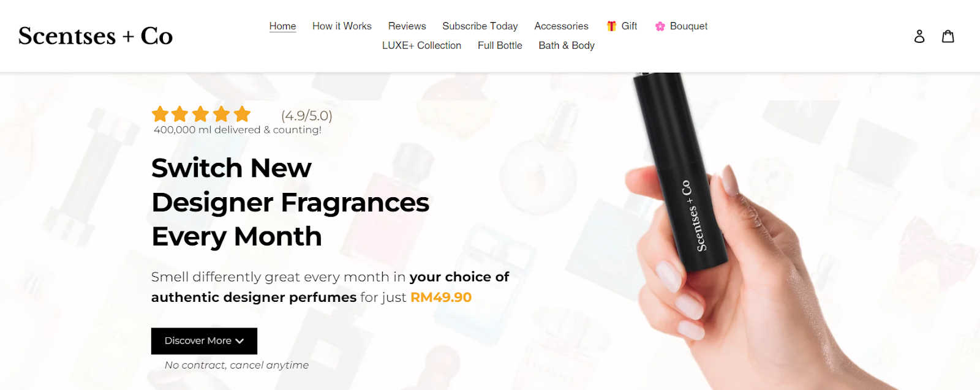This screenshot has height=390, width=980.
Task: Open the Reviews menu link
Action: [x=407, y=26]
